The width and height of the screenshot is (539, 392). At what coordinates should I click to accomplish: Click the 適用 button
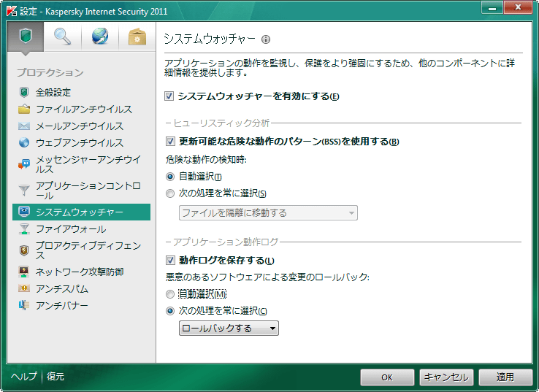coord(505,377)
